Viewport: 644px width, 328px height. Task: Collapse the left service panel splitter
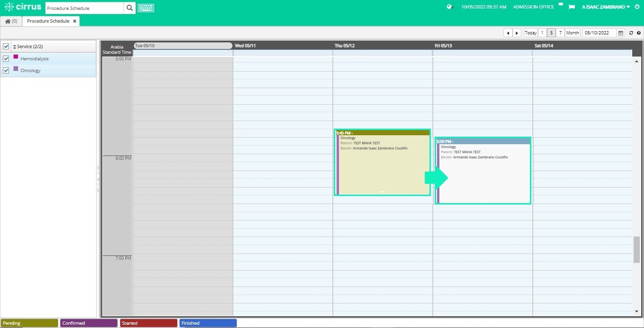pyautogui.click(x=98, y=179)
